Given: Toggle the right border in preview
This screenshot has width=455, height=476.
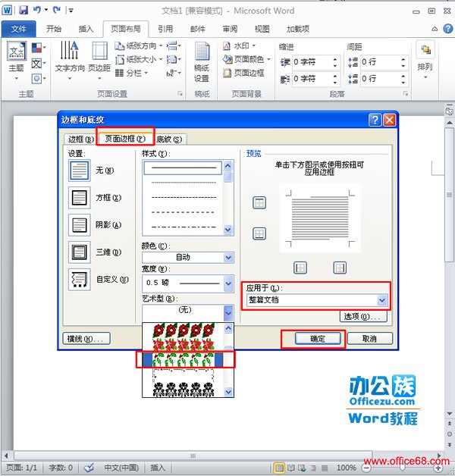Looking at the screenshot, I should point(340,268).
